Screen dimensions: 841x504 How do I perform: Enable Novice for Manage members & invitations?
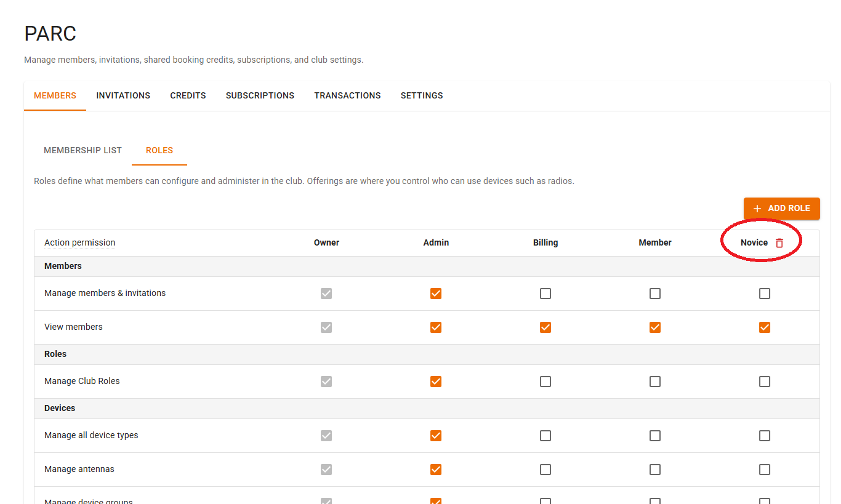[x=765, y=294]
